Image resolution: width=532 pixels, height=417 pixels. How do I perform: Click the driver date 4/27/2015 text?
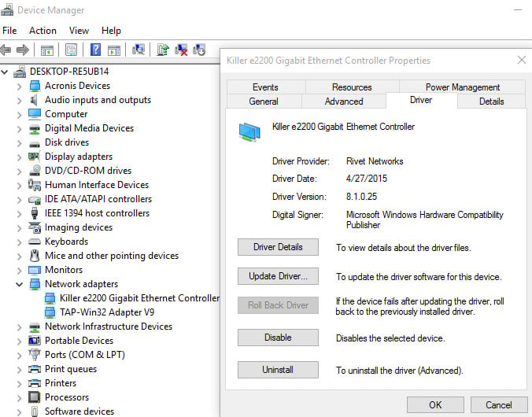coord(367,179)
